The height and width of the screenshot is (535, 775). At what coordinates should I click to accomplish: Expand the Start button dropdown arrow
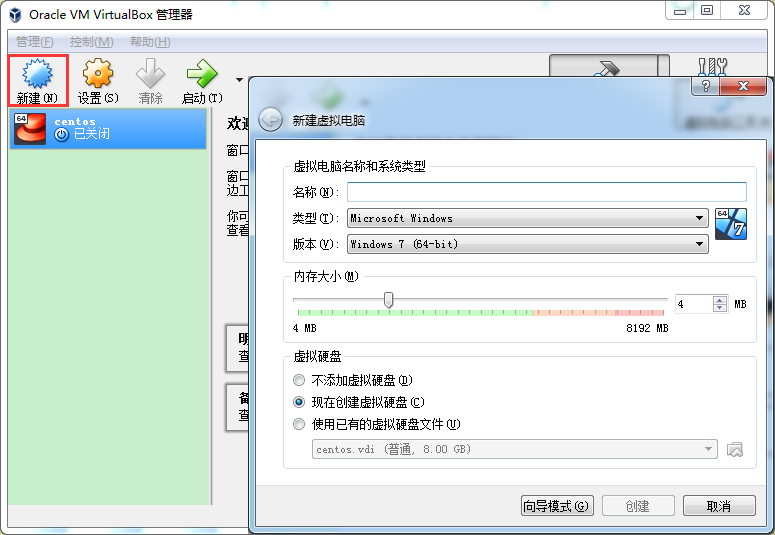[239, 80]
